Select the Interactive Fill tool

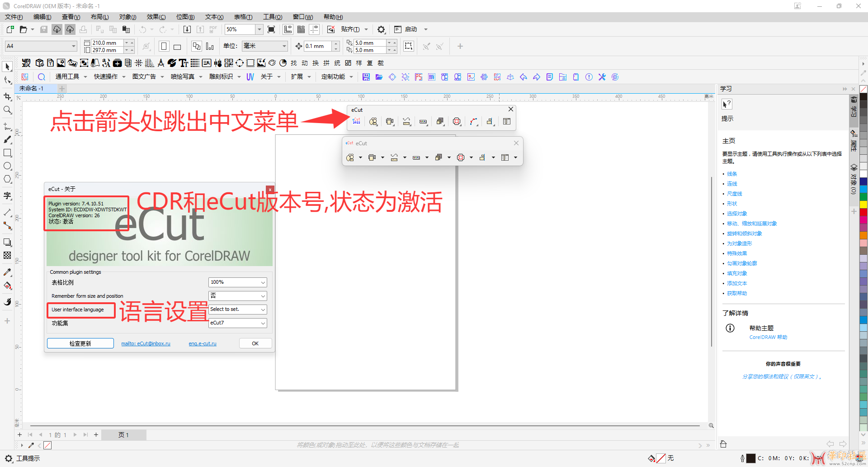click(7, 286)
